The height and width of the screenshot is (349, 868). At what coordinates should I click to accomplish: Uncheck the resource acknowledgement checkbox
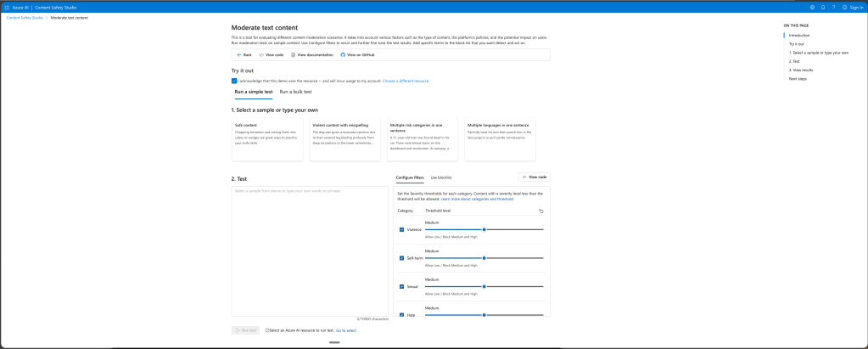tap(234, 81)
